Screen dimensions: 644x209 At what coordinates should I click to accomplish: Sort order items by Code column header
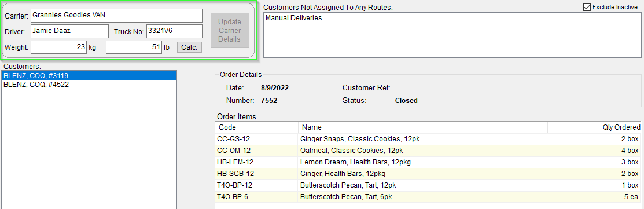[257, 127]
